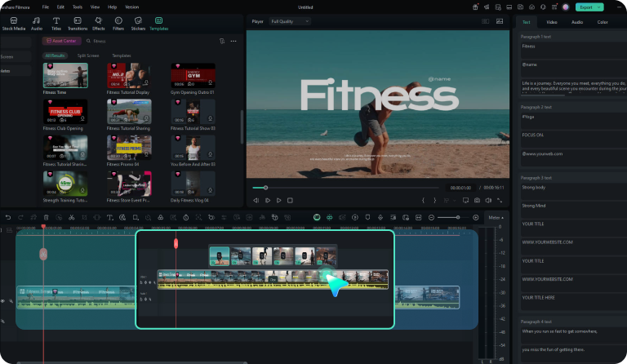Click the timeline zoom slider handle

coord(458,217)
